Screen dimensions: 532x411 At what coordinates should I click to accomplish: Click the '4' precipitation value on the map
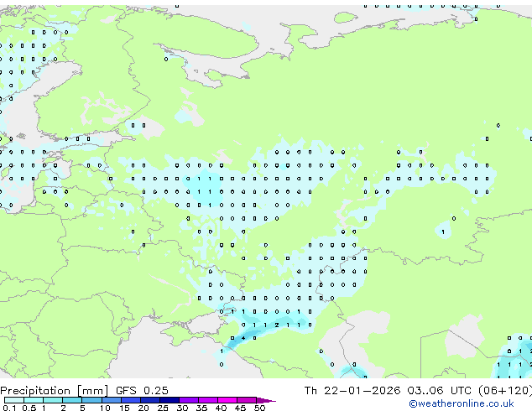[243, 338]
